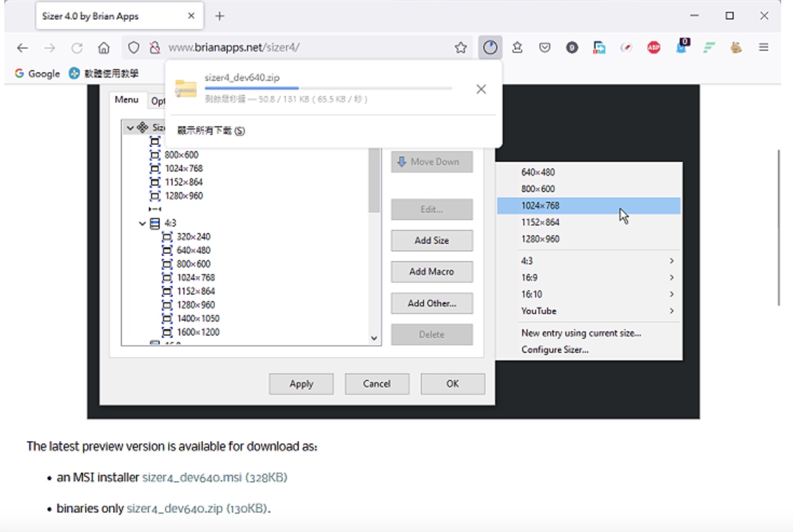Click the insecure connection padlock icon
Viewport: 793px width, 532px height.
[155, 47]
